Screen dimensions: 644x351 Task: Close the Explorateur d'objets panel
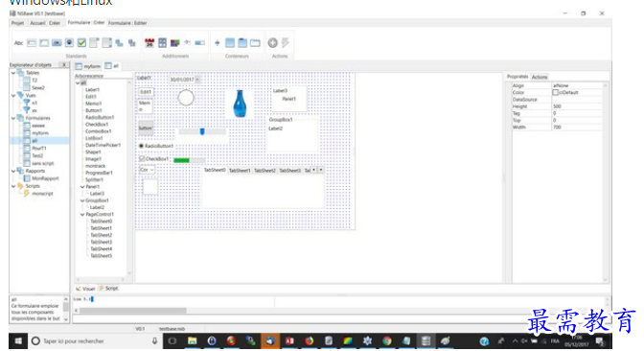point(64,65)
